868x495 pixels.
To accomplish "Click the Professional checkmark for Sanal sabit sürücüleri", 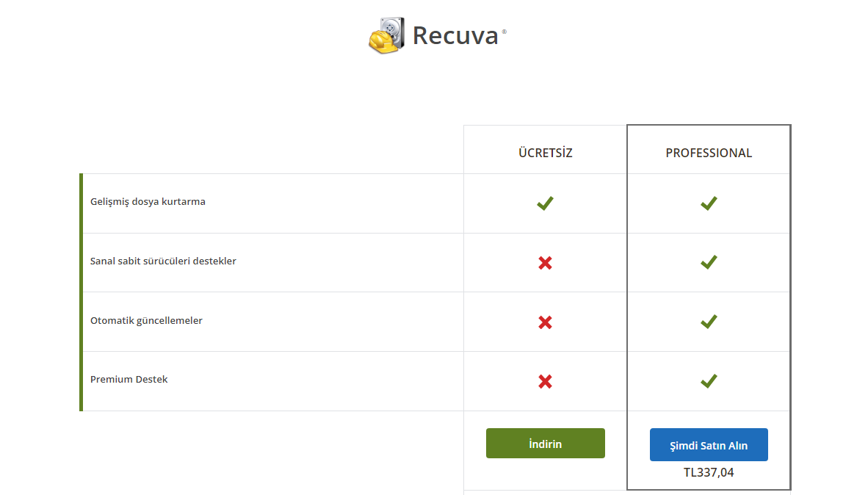I will pyautogui.click(x=709, y=262).
